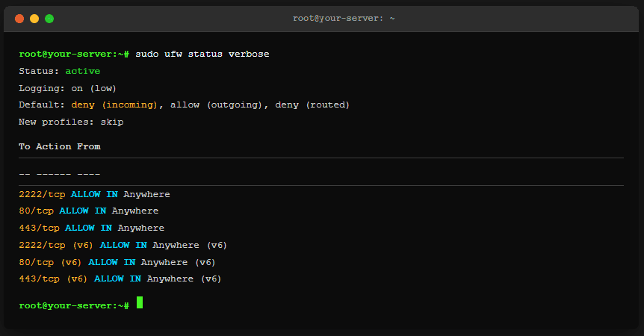This screenshot has height=336, width=644.
Task: Click the terminal title root@your-server: ~
Action: coord(343,18)
